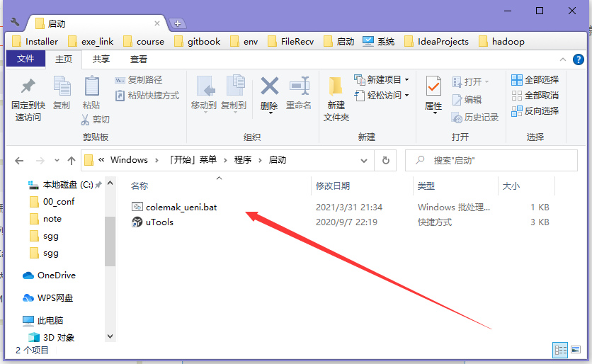Open the env bookmark folder
Screen dimensions: 592x364
tap(244, 42)
